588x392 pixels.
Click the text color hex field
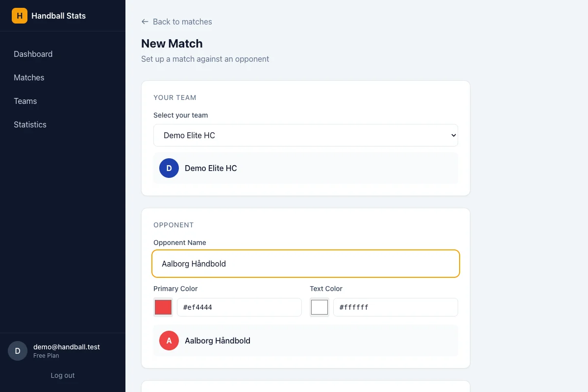395,307
